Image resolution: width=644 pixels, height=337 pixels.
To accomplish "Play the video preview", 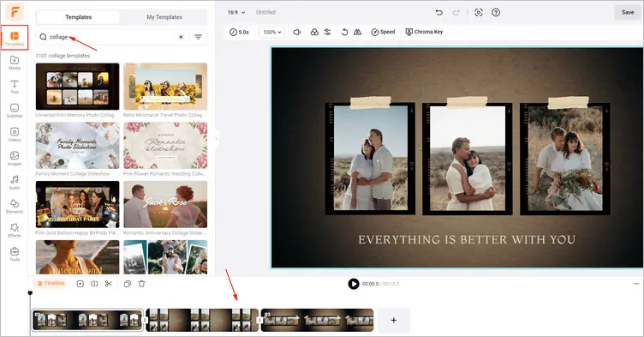I will [353, 284].
